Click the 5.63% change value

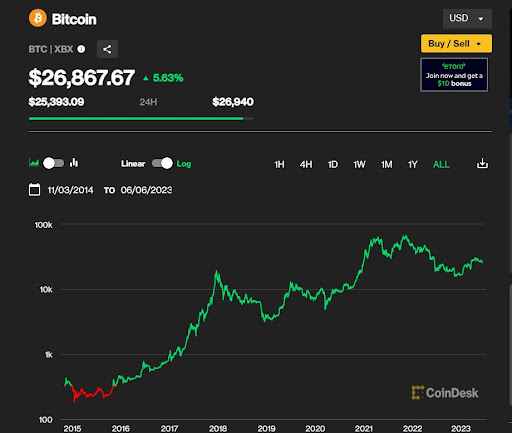pos(168,78)
